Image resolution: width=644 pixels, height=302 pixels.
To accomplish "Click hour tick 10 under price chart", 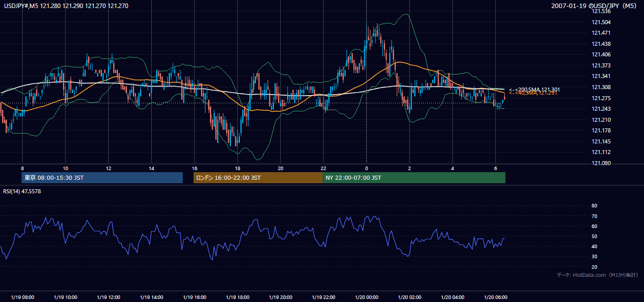I will coord(66,168).
